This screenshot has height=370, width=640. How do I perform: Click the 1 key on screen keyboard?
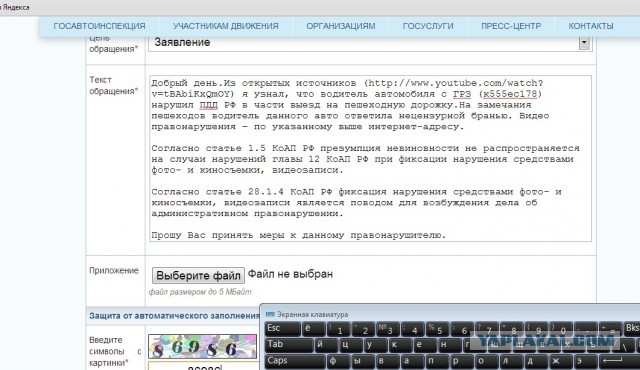[338, 329]
